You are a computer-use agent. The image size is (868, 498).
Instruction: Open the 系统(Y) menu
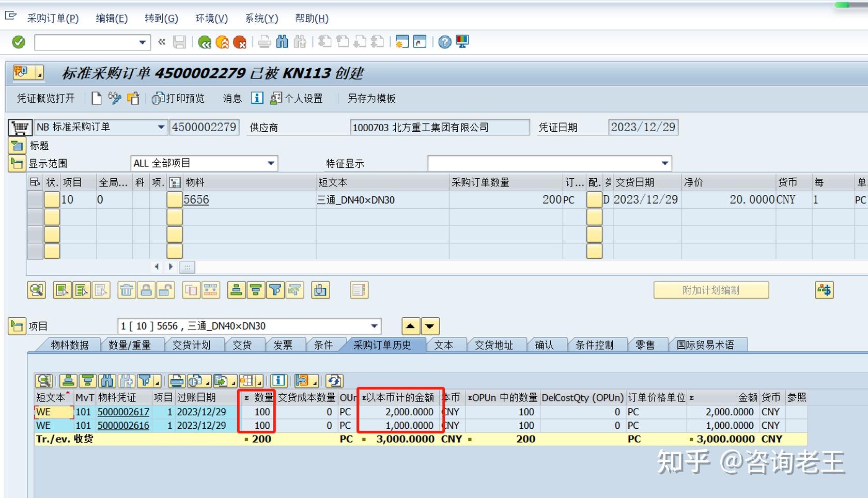[261, 18]
